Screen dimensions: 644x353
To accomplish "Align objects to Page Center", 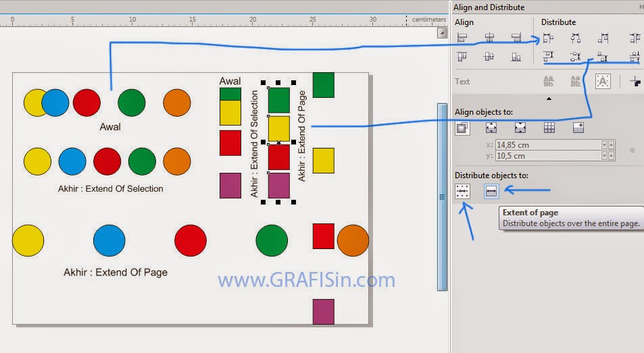I will [x=520, y=128].
